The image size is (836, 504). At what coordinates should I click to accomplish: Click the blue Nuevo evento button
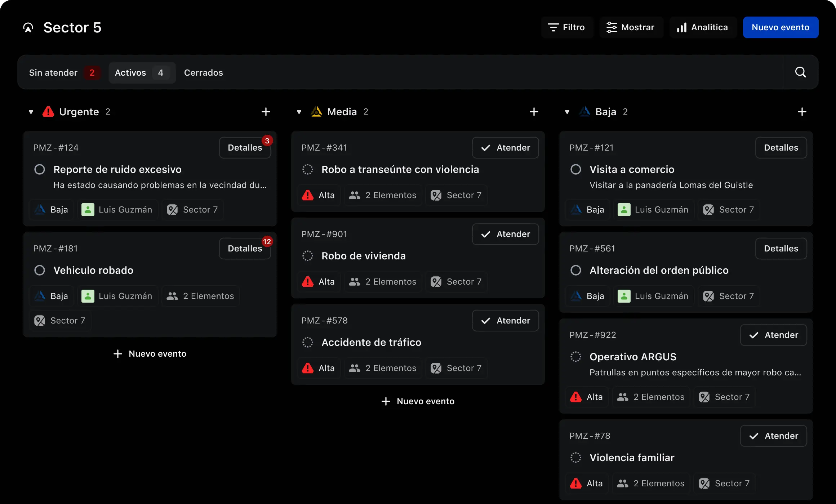coord(780,27)
